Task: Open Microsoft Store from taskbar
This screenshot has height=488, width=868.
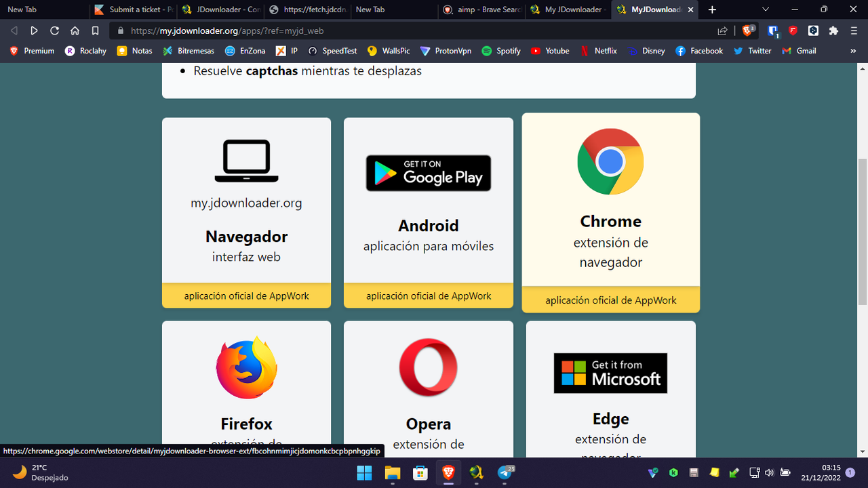Action: click(x=420, y=472)
